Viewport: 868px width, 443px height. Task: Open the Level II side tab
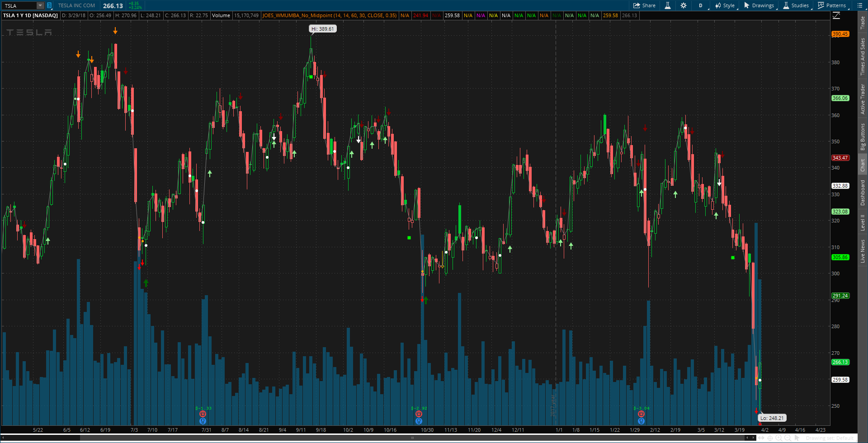click(x=863, y=222)
